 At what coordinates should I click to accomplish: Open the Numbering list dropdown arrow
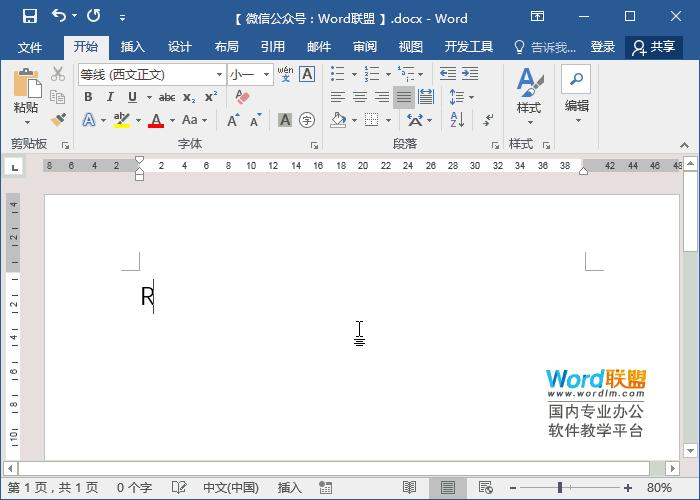[x=388, y=74]
